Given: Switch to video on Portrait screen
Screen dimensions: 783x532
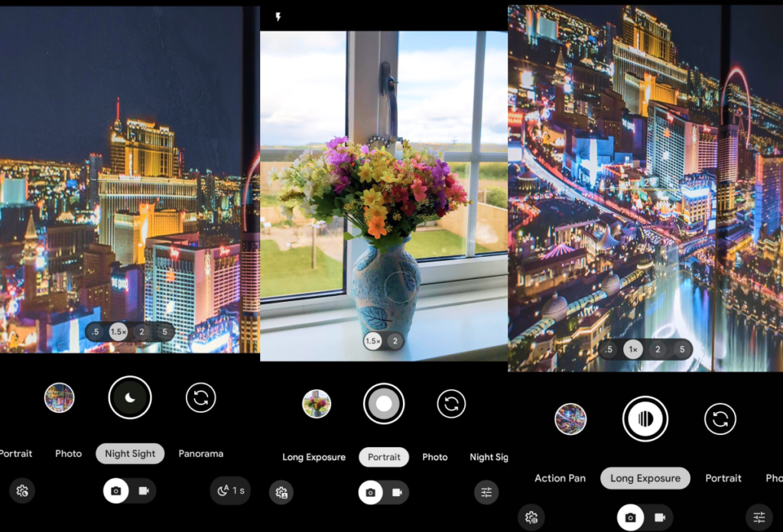Looking at the screenshot, I should click(397, 493).
